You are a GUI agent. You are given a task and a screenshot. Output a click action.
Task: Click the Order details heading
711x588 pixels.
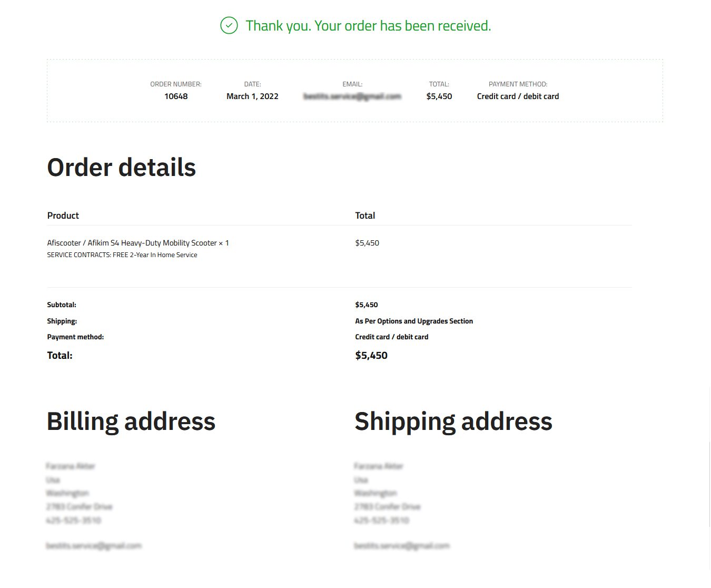(x=122, y=168)
